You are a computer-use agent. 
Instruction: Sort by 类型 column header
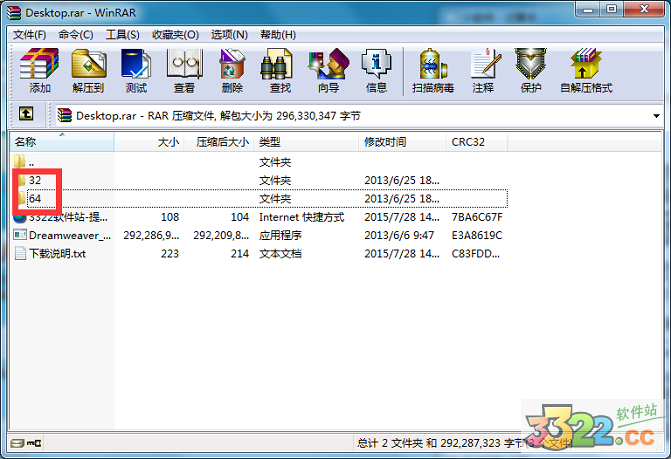306,142
